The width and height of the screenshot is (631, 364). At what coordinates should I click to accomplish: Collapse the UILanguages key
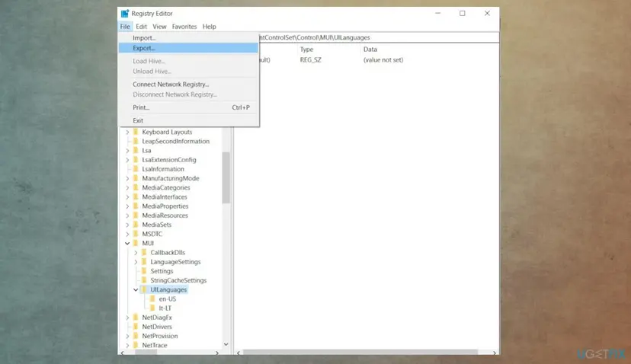coord(136,289)
